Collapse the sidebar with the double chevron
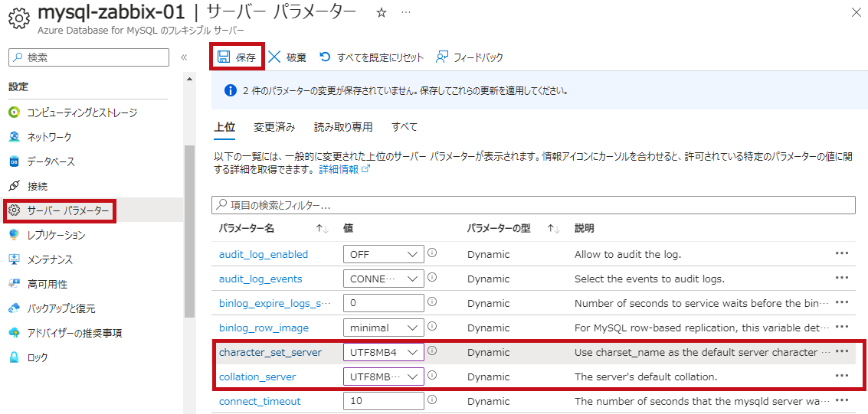This screenshot has width=868, height=414. pos(184,57)
